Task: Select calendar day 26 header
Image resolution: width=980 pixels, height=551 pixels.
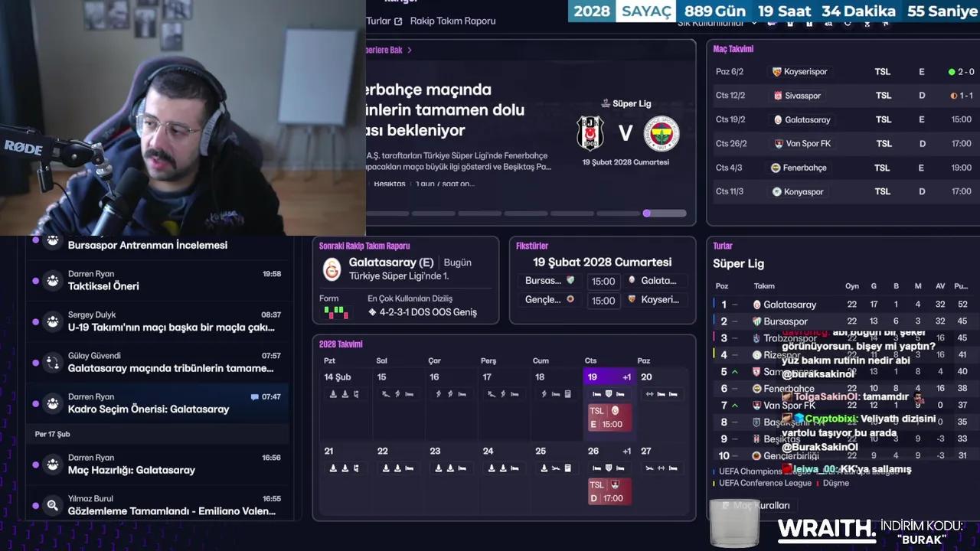Action: click(x=609, y=451)
